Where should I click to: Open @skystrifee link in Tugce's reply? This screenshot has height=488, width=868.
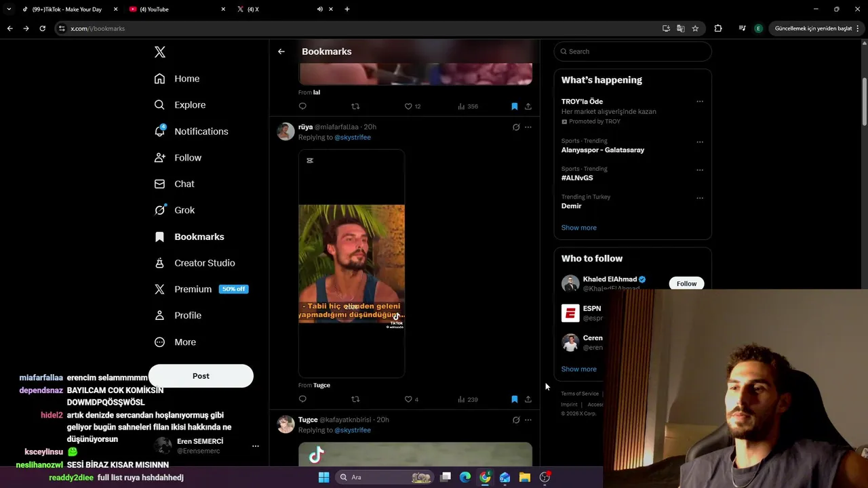pyautogui.click(x=353, y=430)
